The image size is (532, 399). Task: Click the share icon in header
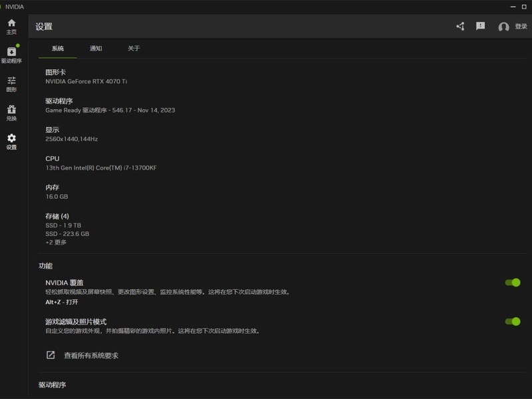tap(460, 26)
